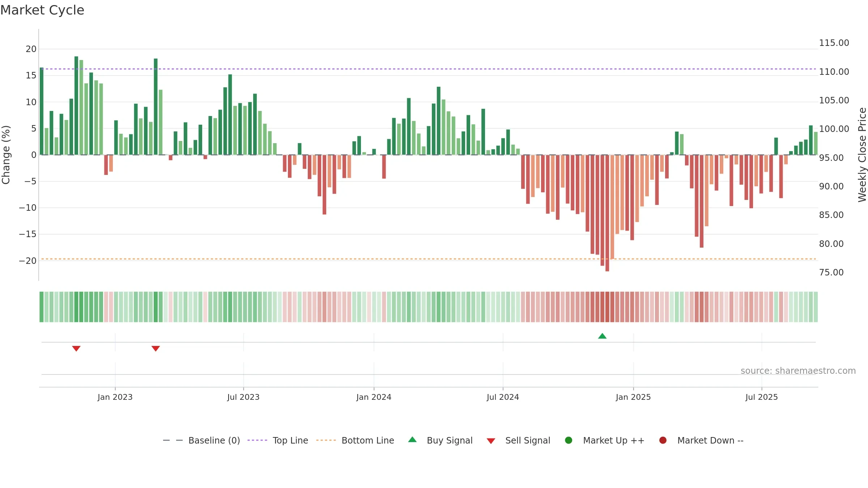Click the first red Sell Signal marker before Jan 2023
Screen dimensions: 868x488
click(76, 348)
